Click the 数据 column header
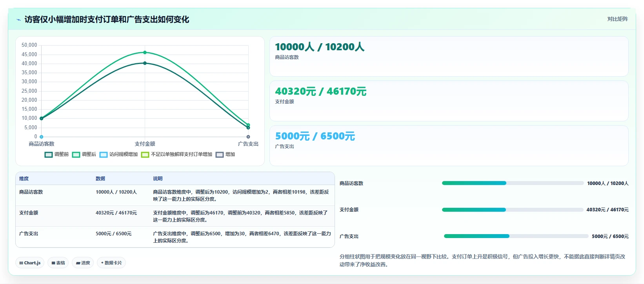 click(x=100, y=178)
